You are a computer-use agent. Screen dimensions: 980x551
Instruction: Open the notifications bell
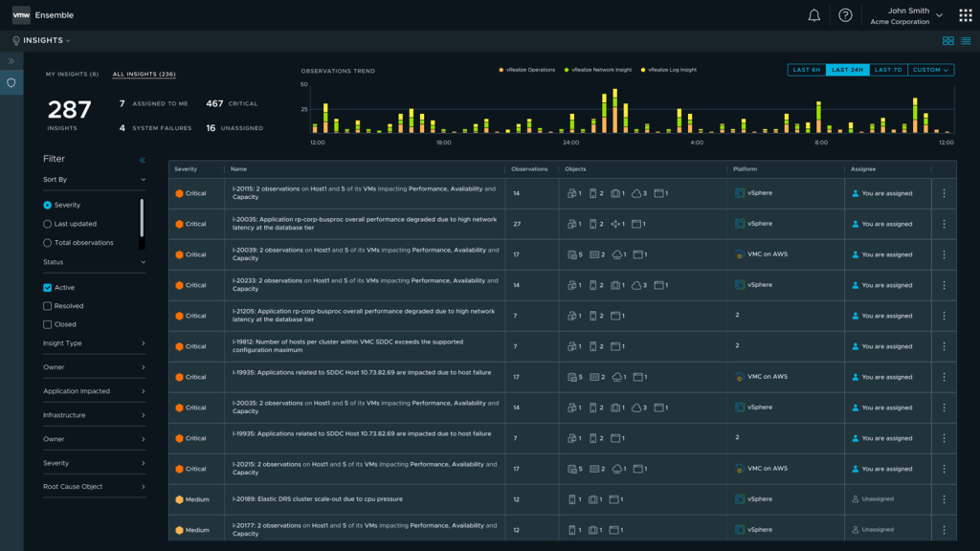(814, 15)
